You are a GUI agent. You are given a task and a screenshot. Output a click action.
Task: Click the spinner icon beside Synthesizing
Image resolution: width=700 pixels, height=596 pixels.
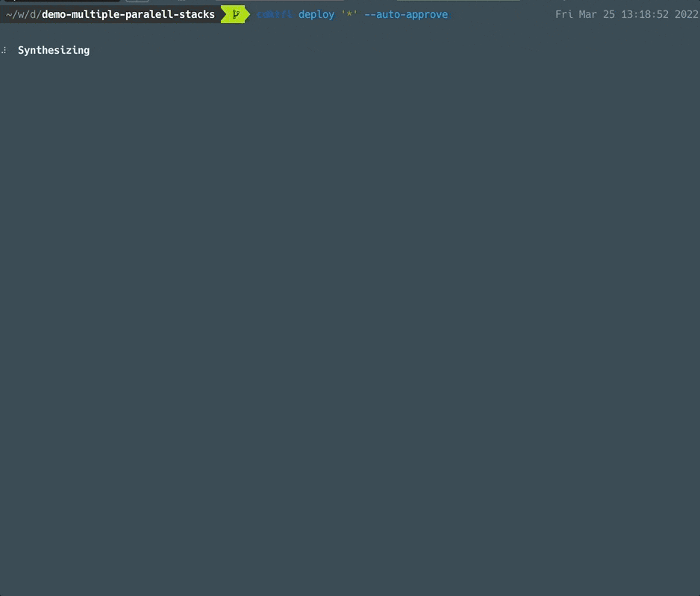coord(4,51)
